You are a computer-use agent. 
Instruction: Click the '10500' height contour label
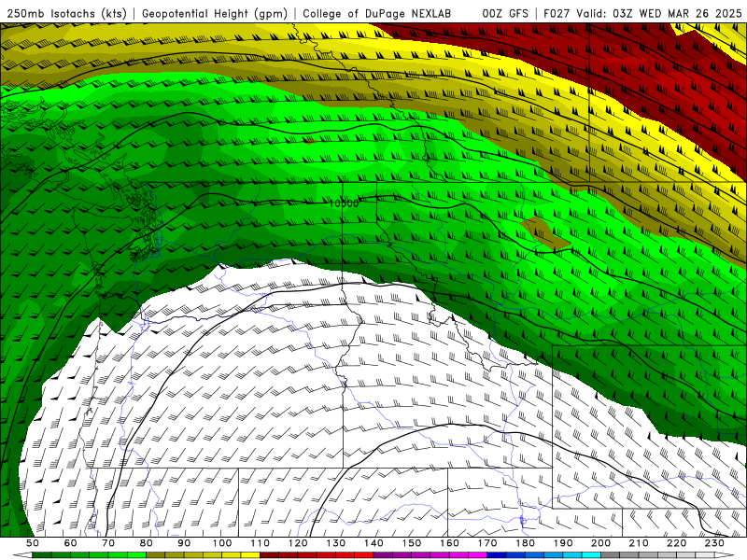click(344, 203)
